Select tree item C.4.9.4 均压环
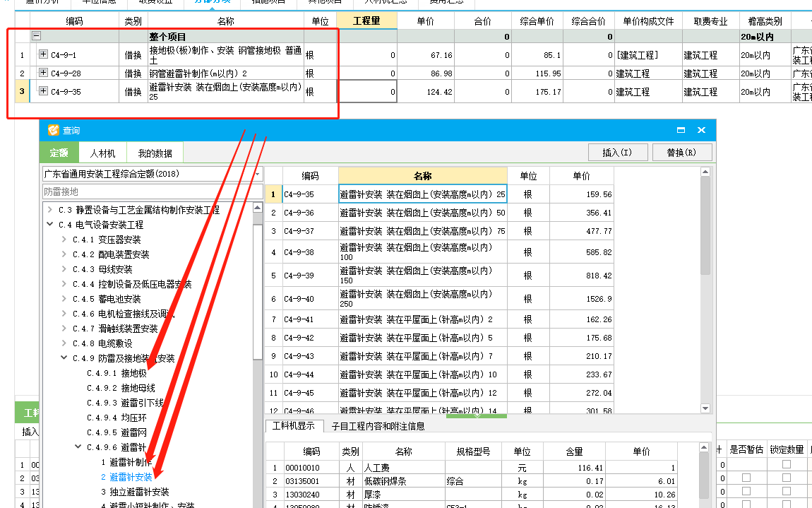The image size is (812, 508). point(117,418)
